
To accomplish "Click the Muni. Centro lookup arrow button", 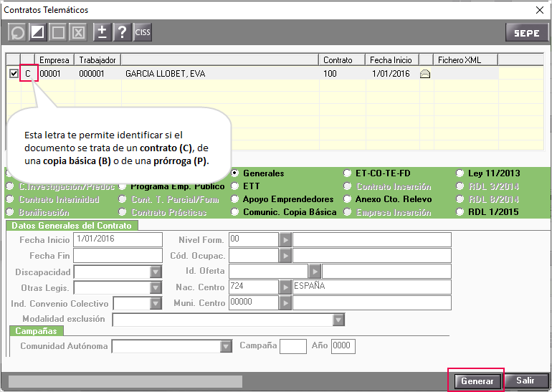I will 285,302.
